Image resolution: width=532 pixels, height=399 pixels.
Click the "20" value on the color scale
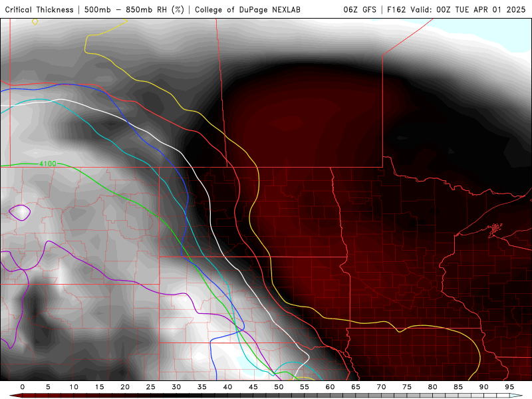[125, 387]
